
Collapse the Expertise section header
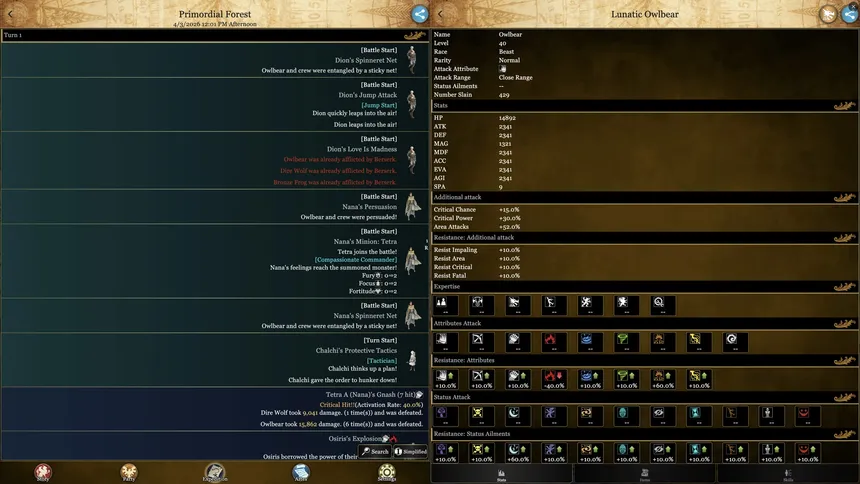pos(645,287)
